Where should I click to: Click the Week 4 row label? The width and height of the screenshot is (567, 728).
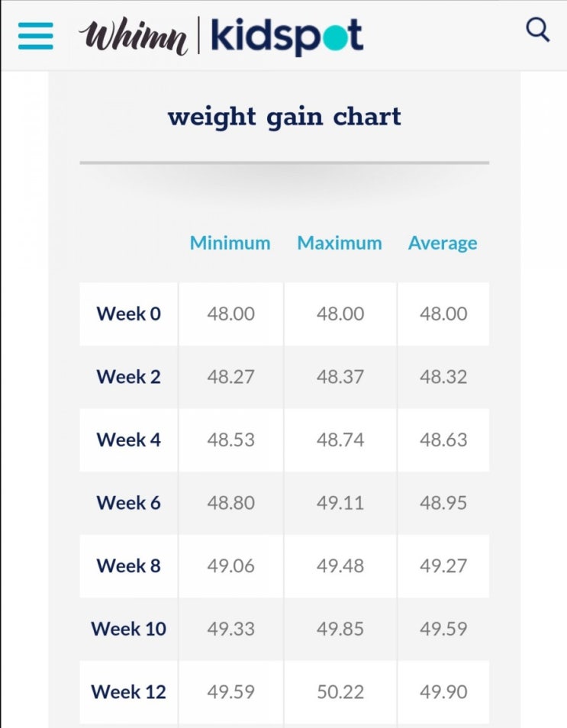click(x=128, y=440)
